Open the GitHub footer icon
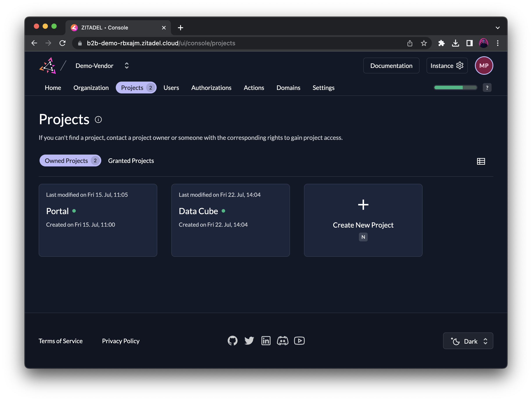This screenshot has width=532, height=401. coord(232,341)
